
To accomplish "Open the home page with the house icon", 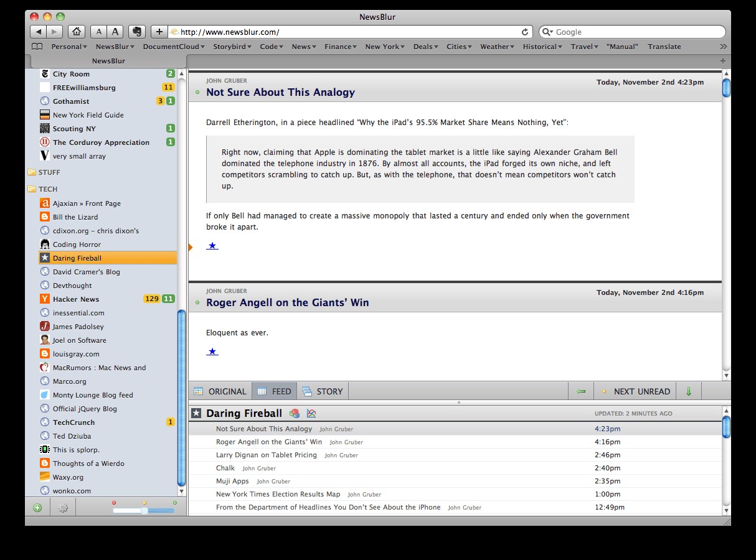I will (77, 32).
